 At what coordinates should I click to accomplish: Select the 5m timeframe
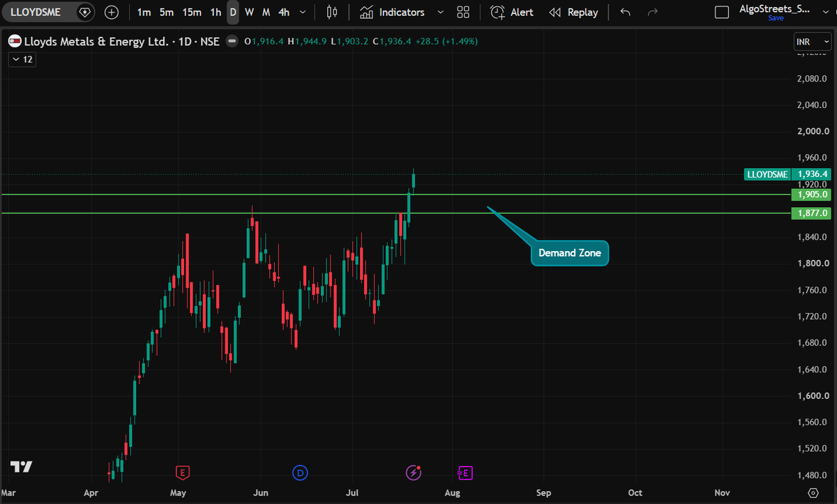166,13
